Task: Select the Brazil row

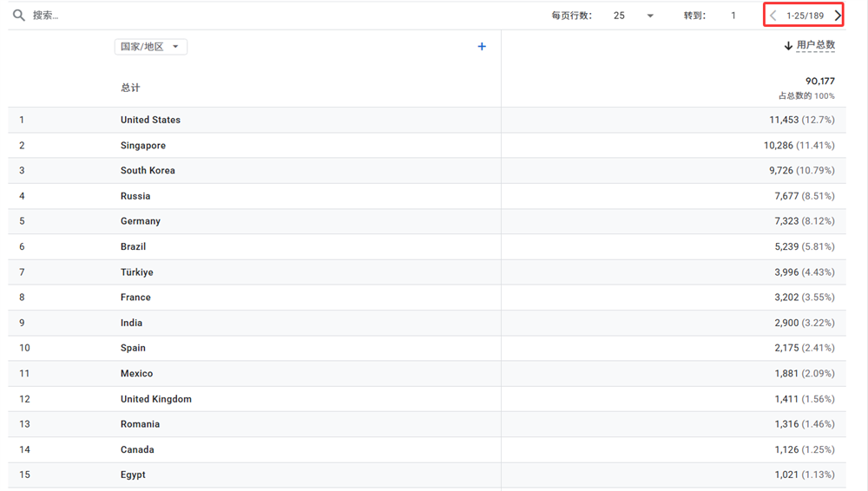Action: click(427, 247)
